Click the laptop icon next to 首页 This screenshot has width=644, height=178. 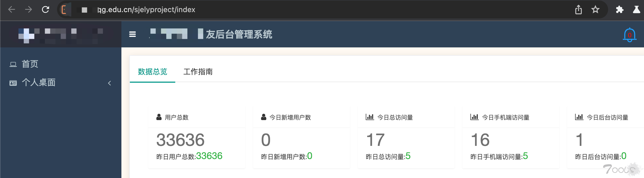[13, 64]
